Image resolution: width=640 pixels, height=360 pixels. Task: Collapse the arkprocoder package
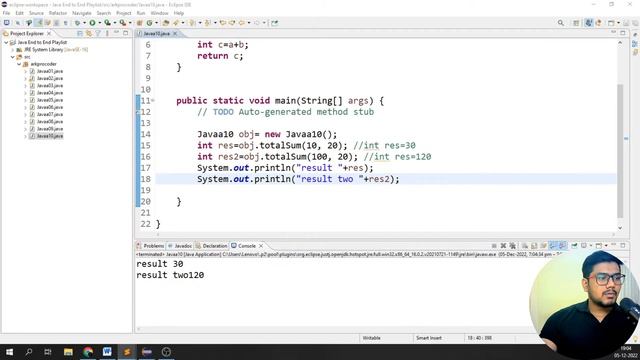pos(19,64)
